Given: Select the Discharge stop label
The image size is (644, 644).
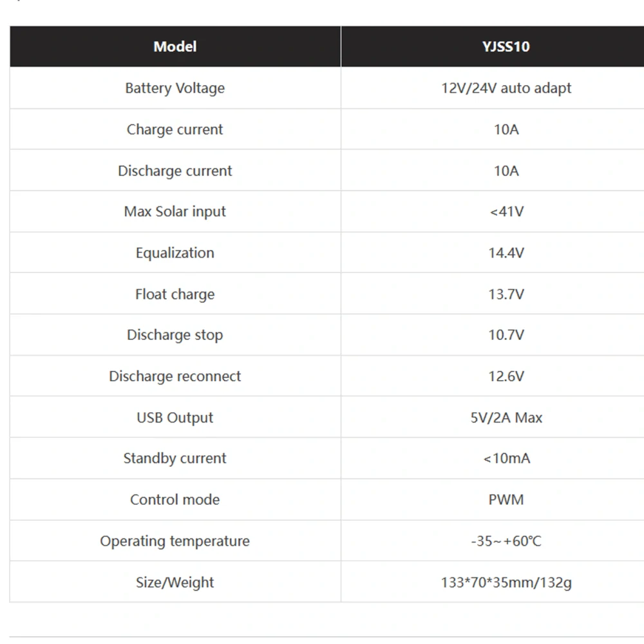Looking at the screenshot, I should (x=175, y=335).
